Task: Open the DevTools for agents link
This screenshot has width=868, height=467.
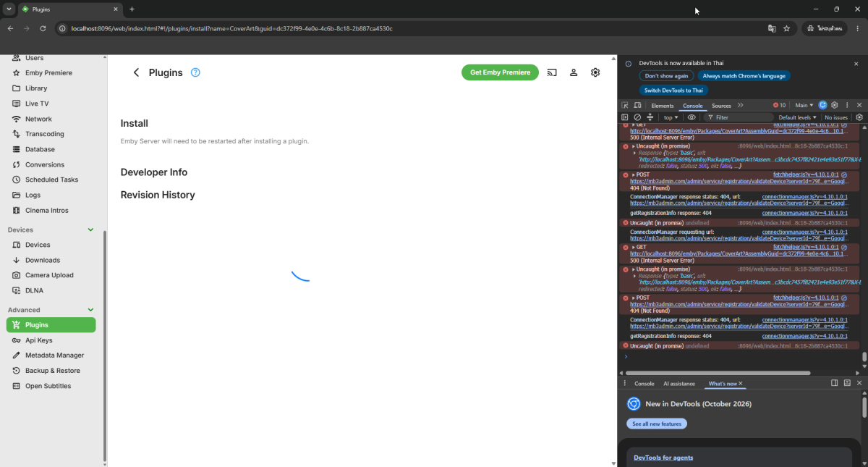Action: click(x=663, y=458)
